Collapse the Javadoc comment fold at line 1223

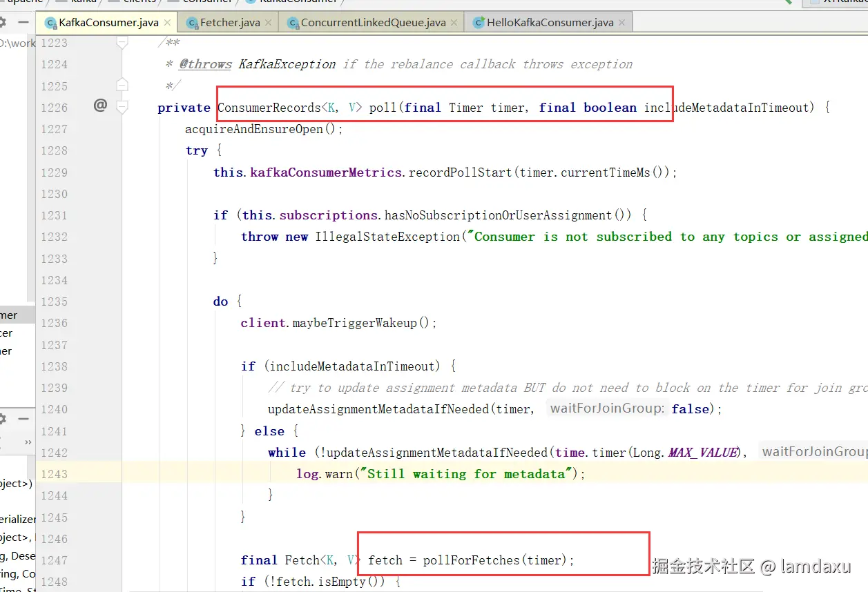(x=122, y=43)
